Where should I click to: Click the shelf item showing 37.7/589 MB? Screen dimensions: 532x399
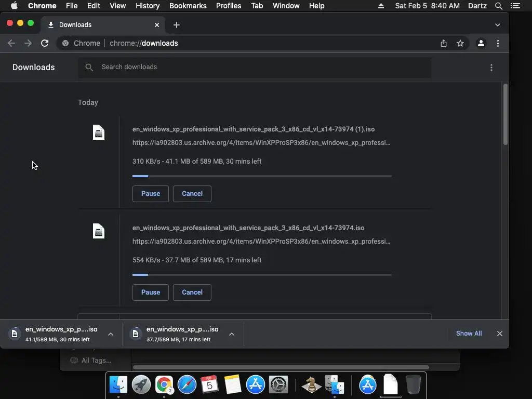pos(183,334)
